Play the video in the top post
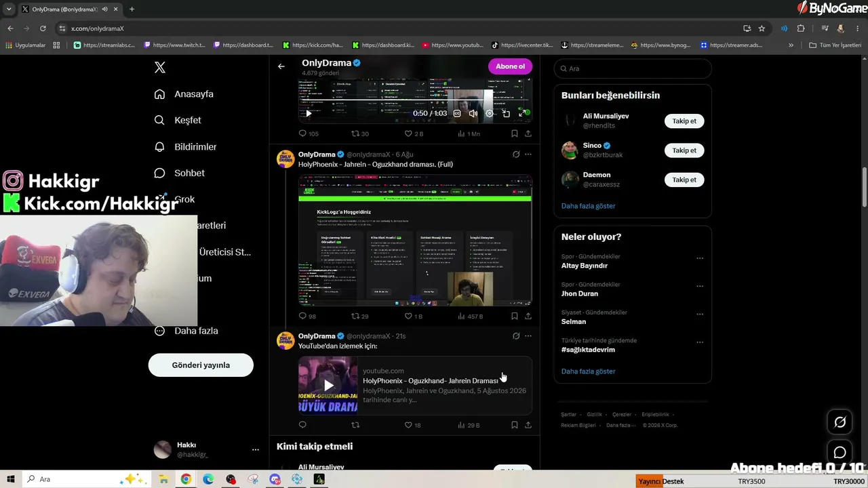Screen dimensions: 868x488 click(309, 113)
